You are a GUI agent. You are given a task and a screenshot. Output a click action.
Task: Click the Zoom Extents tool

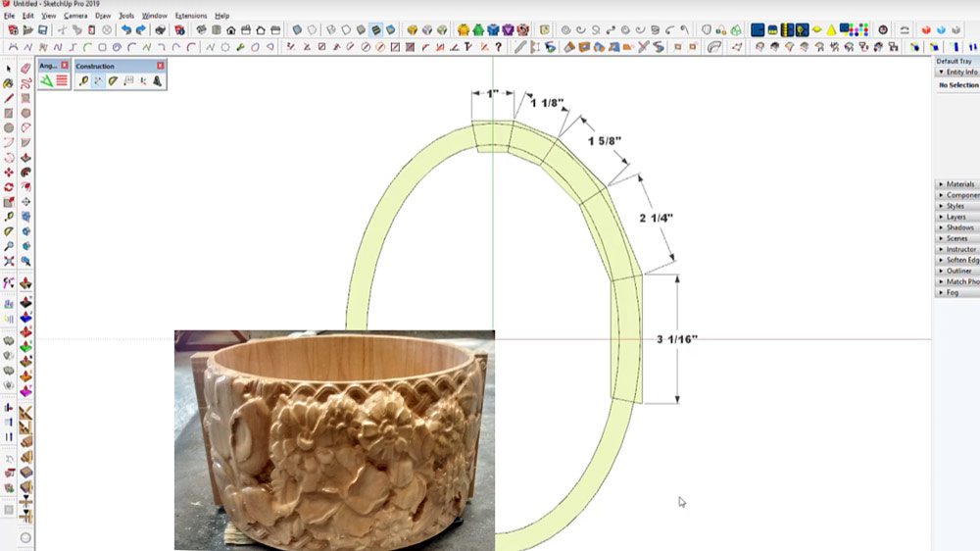(x=9, y=262)
